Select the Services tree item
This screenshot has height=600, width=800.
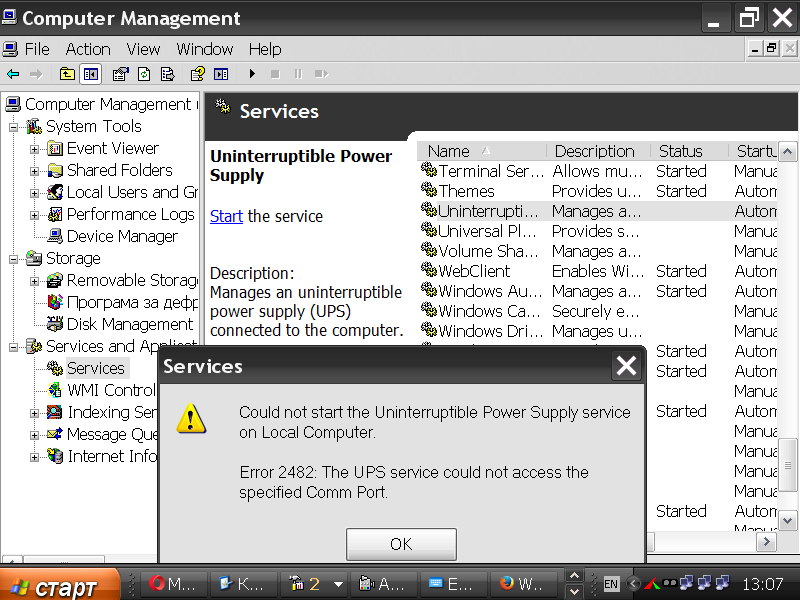[x=95, y=368]
